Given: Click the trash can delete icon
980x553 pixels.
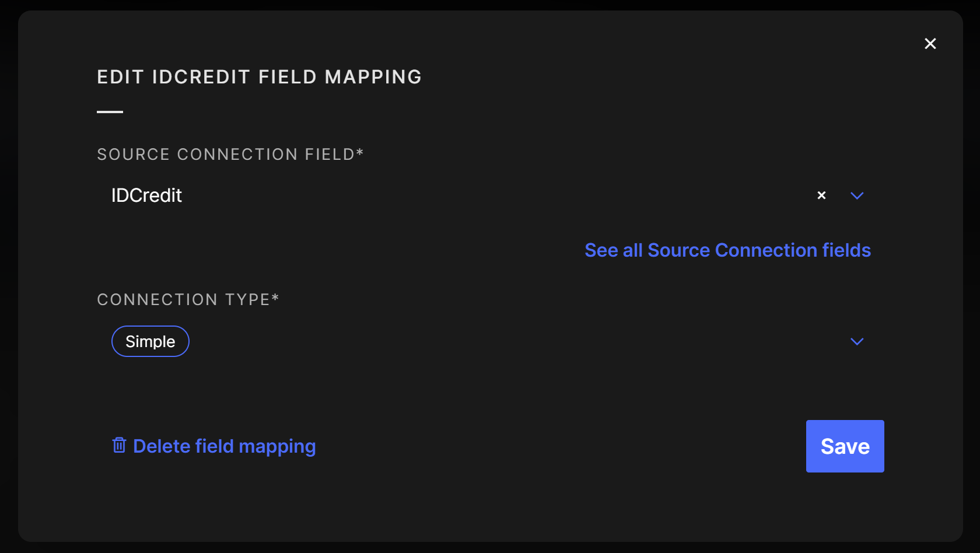Looking at the screenshot, I should click(x=119, y=446).
